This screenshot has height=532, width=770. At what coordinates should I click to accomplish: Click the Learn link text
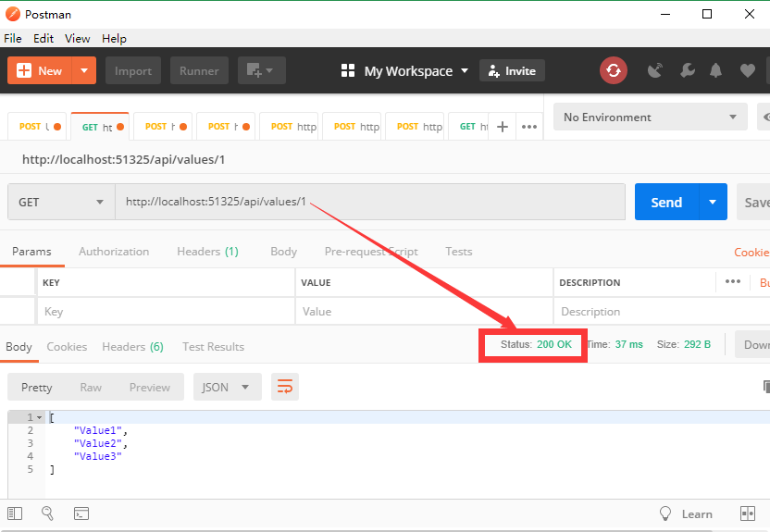point(697,513)
